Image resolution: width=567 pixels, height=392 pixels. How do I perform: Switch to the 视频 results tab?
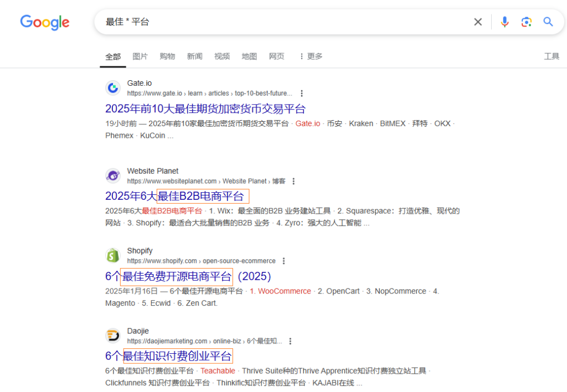pos(221,56)
